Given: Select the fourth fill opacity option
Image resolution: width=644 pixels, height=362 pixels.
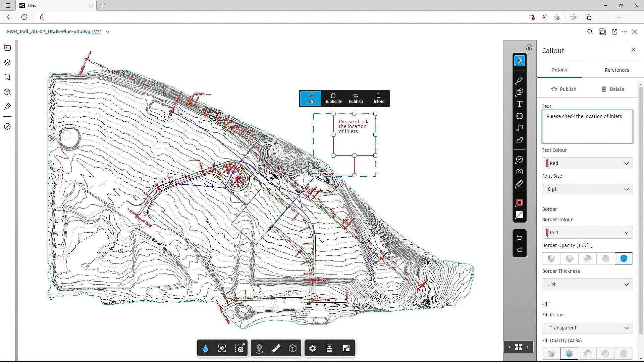Looking at the screenshot, I should 605,354.
